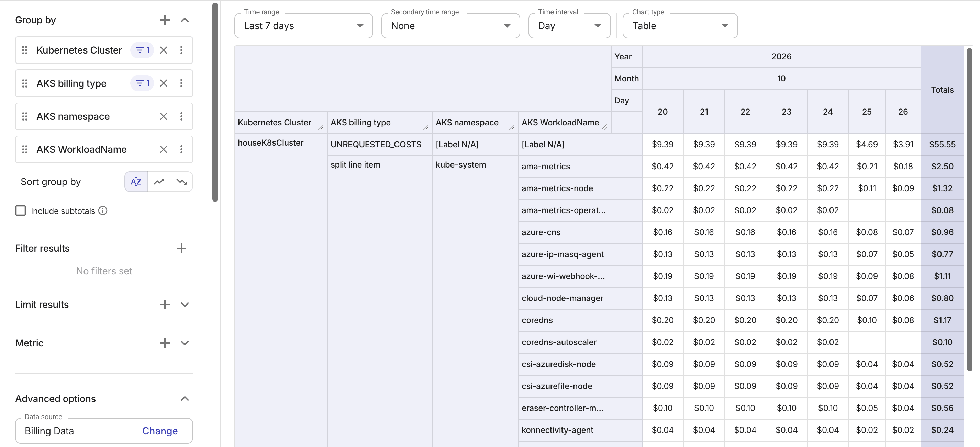This screenshot has width=980, height=447.
Task: Add a new Metric
Action: [165, 343]
